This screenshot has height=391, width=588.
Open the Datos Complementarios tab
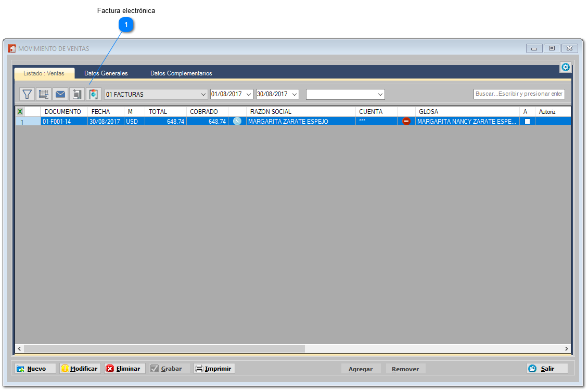point(181,73)
